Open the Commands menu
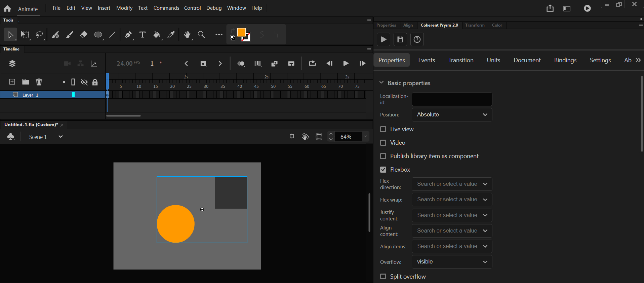Image resolution: width=644 pixels, height=283 pixels. pos(166,8)
